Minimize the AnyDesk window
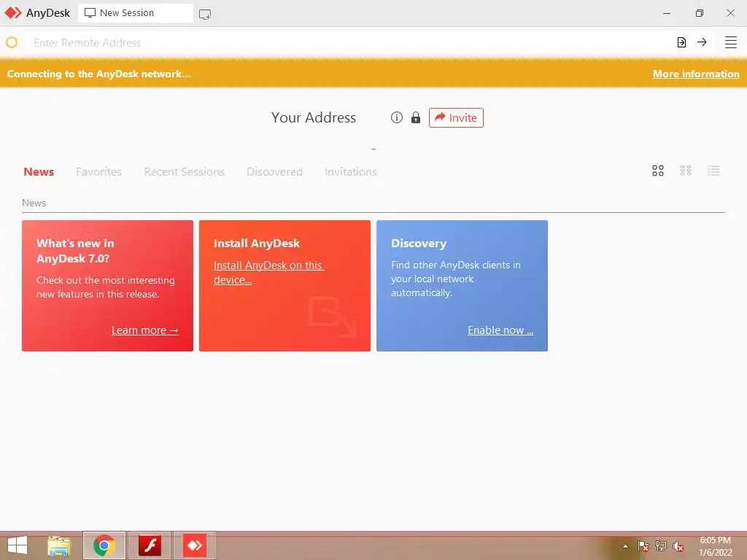This screenshot has width=747, height=560. click(x=667, y=13)
